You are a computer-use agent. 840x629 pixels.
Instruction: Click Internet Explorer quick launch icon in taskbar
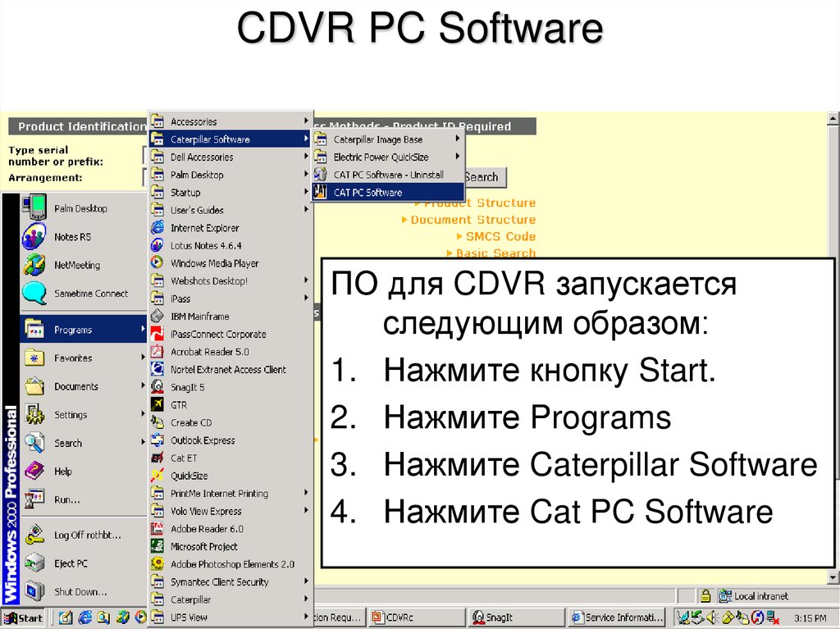pyautogui.click(x=84, y=618)
